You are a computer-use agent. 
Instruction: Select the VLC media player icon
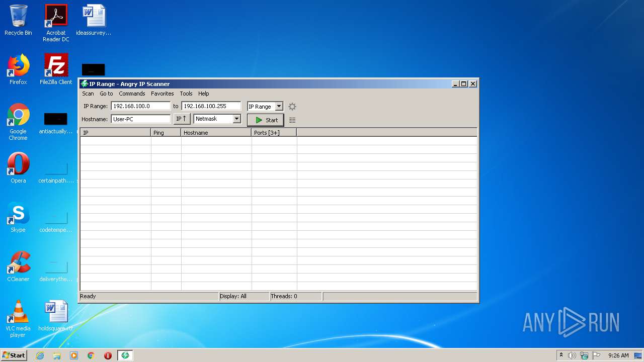[18, 319]
